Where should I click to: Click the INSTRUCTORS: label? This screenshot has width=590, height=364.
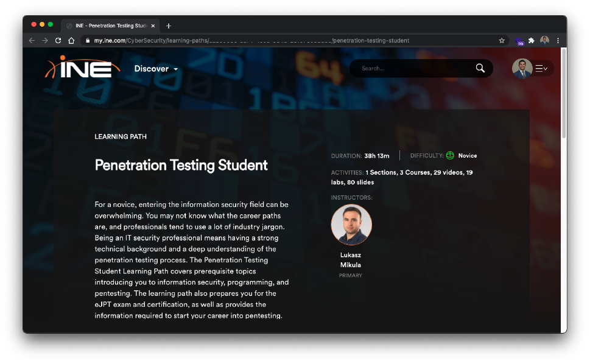tap(351, 198)
